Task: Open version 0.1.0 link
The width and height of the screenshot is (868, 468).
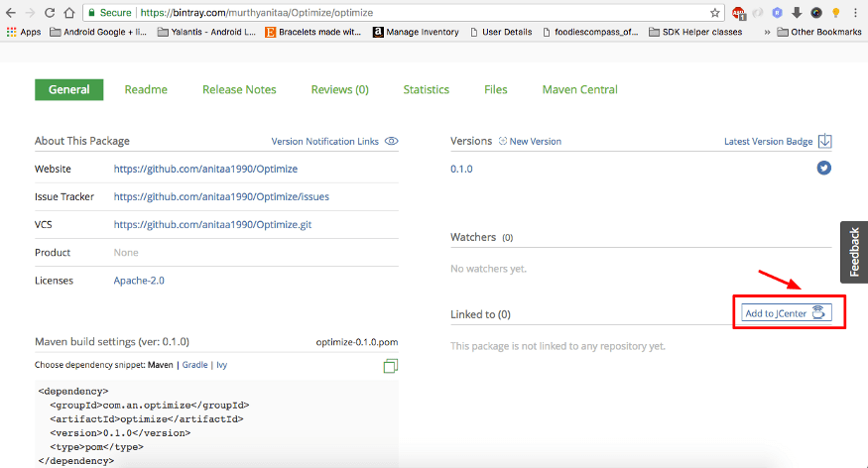Action: tap(461, 169)
